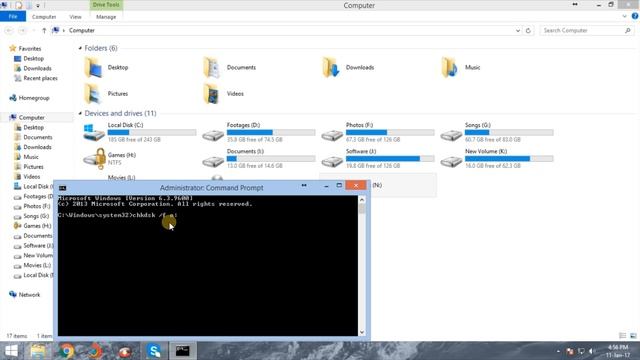Viewport: 640px width, 360px height.
Task: Open Songs (G:) drive icon
Action: 451,135
